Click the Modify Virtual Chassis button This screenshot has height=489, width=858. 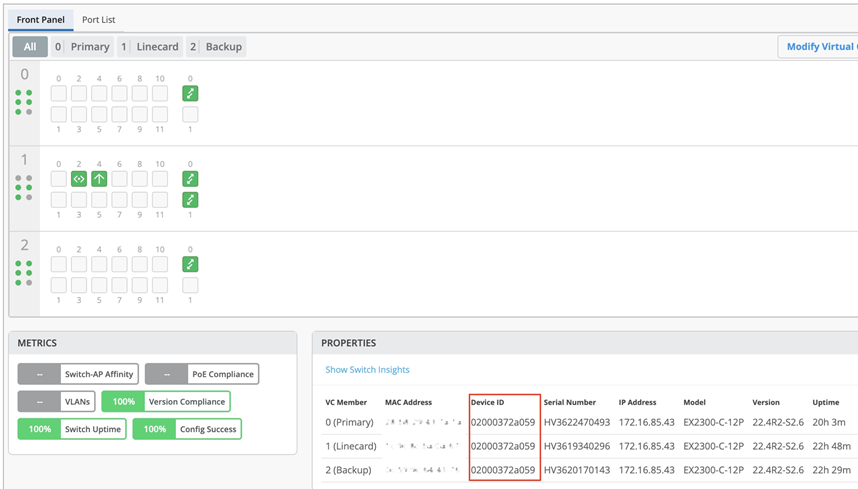pyautogui.click(x=819, y=46)
